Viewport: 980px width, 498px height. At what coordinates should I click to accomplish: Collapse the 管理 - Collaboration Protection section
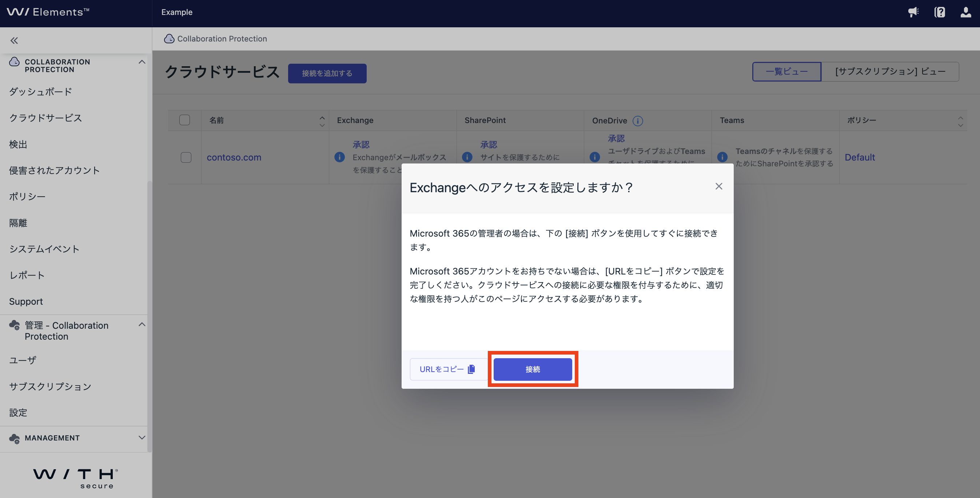(142, 324)
